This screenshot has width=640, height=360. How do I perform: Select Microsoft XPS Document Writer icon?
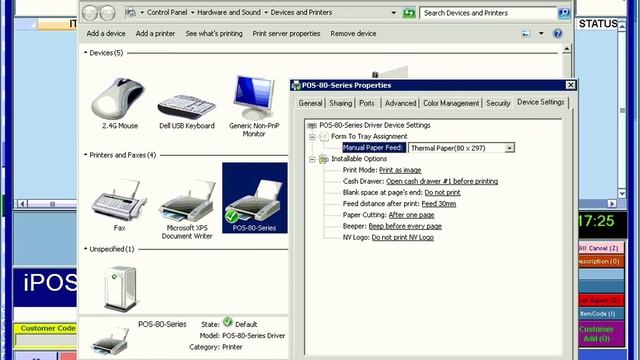point(187,201)
